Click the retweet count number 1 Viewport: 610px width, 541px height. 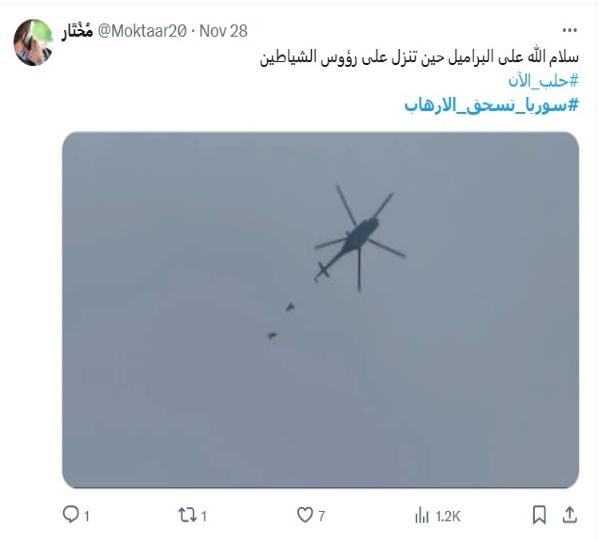(204, 516)
